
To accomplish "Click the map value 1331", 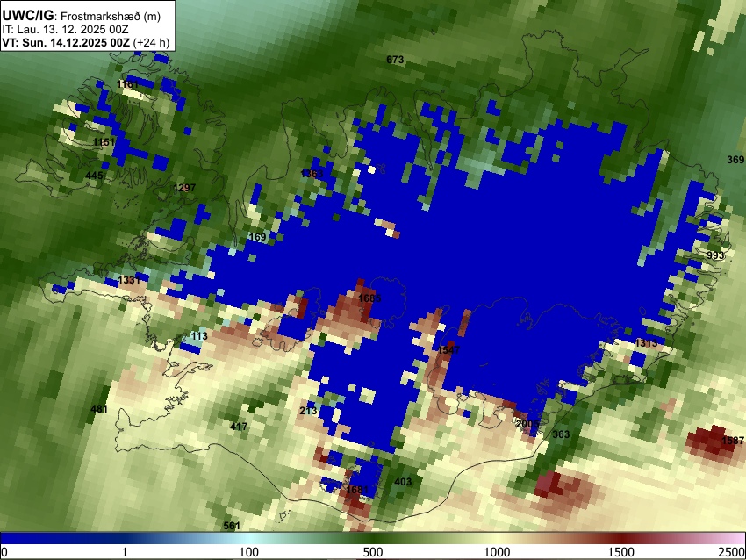I will [x=129, y=280].
